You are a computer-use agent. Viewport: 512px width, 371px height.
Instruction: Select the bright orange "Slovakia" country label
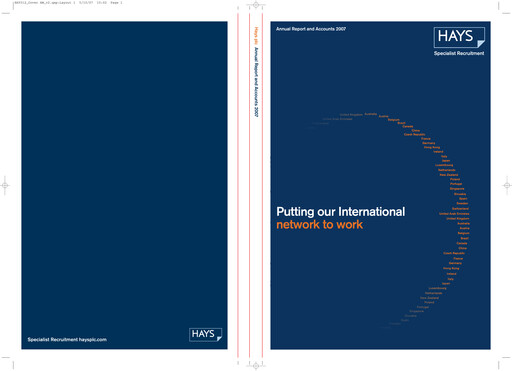click(x=460, y=194)
